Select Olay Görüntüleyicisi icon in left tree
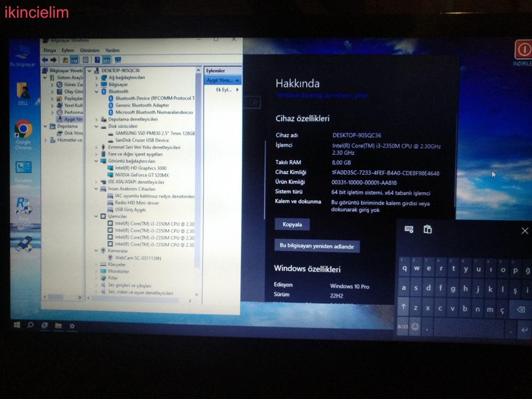The image size is (532, 399). 60,92
